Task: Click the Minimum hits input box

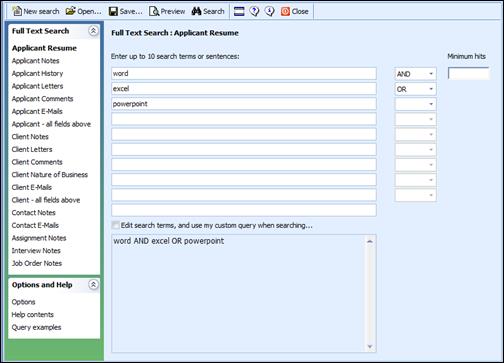Action: tap(468, 74)
